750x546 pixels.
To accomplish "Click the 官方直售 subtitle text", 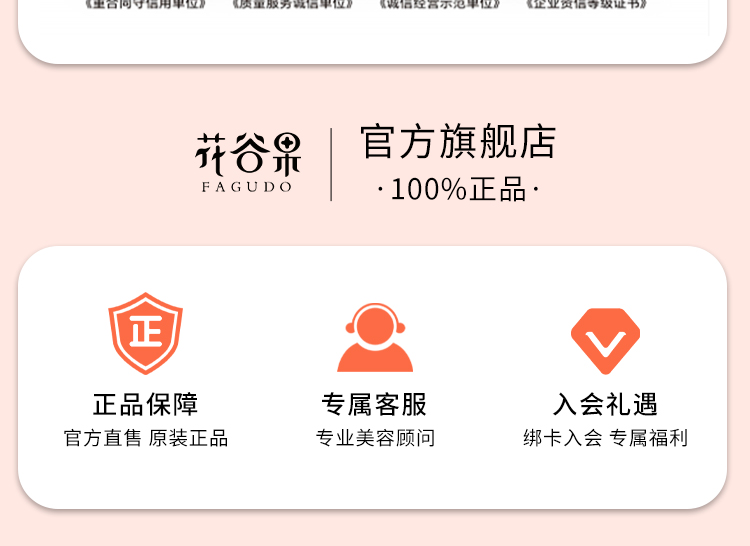I will 103,438.
